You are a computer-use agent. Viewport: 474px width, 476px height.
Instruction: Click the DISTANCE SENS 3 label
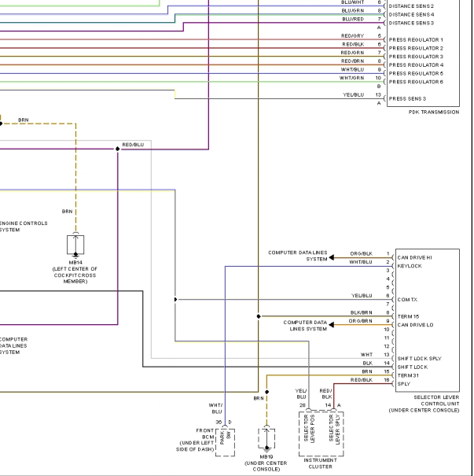[x=411, y=23]
